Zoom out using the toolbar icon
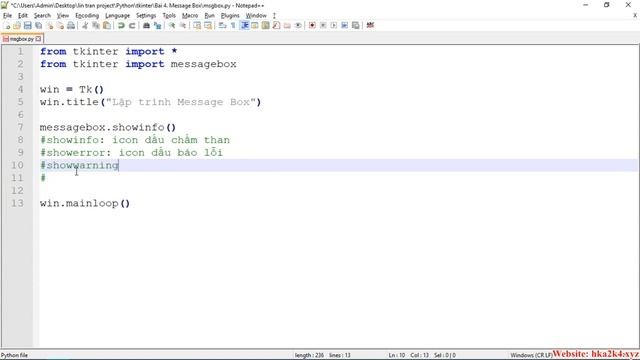Viewport: 640px width, 360px height. [183, 25]
